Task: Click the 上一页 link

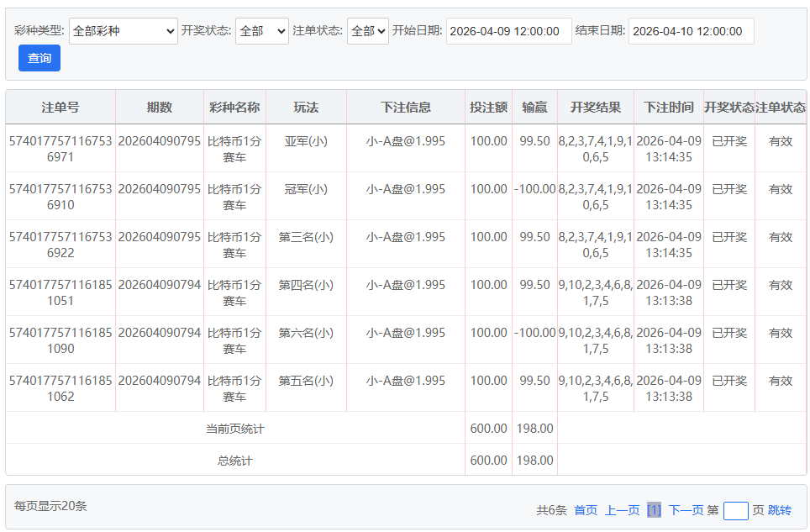Action: click(x=622, y=510)
